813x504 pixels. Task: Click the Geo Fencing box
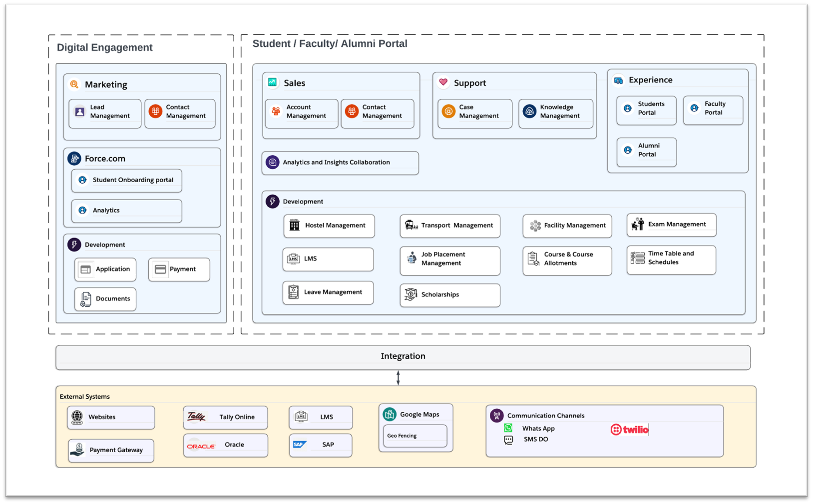[x=415, y=436]
